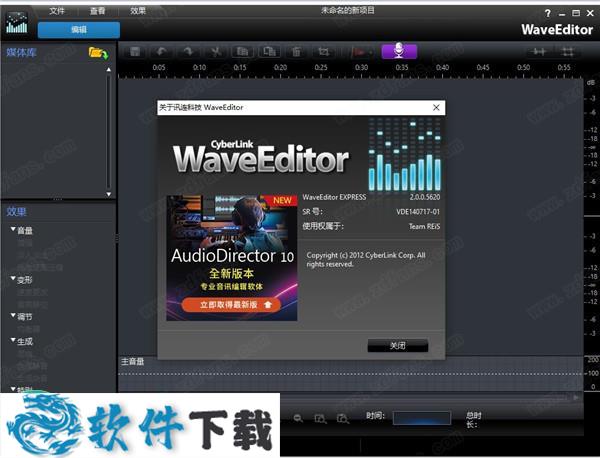Maximize the WaveEditor window
Screen dimensions: 600x458
[576, 13]
